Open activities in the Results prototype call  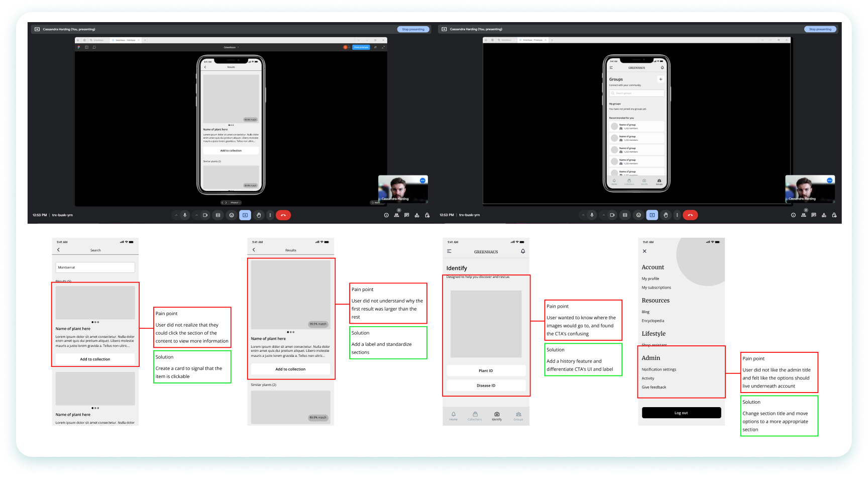[x=417, y=215]
